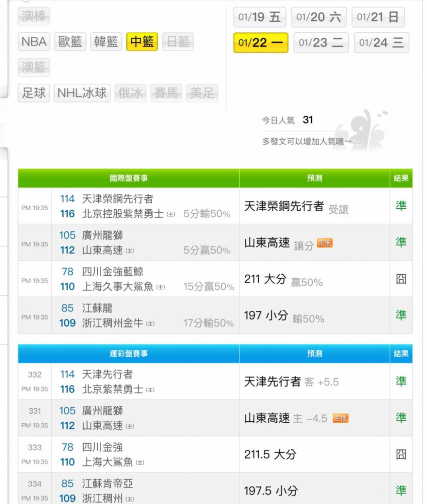This screenshot has height=504, width=427.
Task: Click 準 result for 197 小分
Action: point(401,316)
